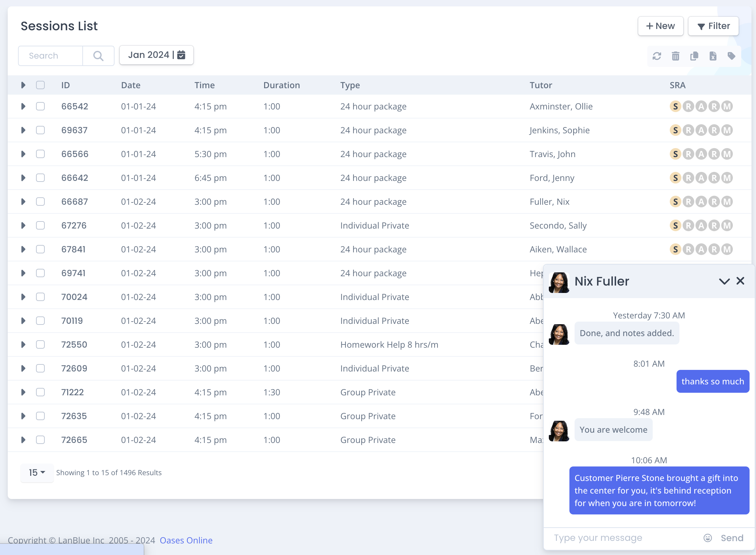Click the trash delete icon
The image size is (756, 555).
coord(676,56)
